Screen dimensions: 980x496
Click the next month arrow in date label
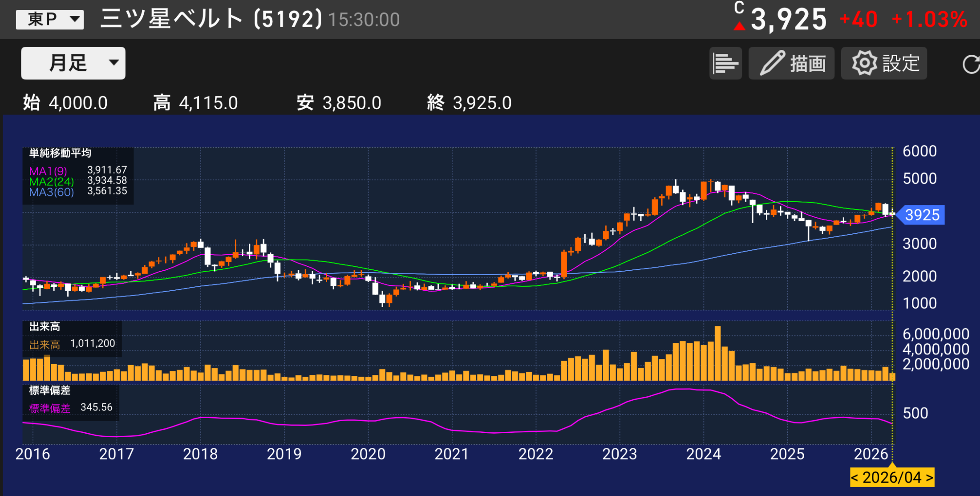(929, 477)
